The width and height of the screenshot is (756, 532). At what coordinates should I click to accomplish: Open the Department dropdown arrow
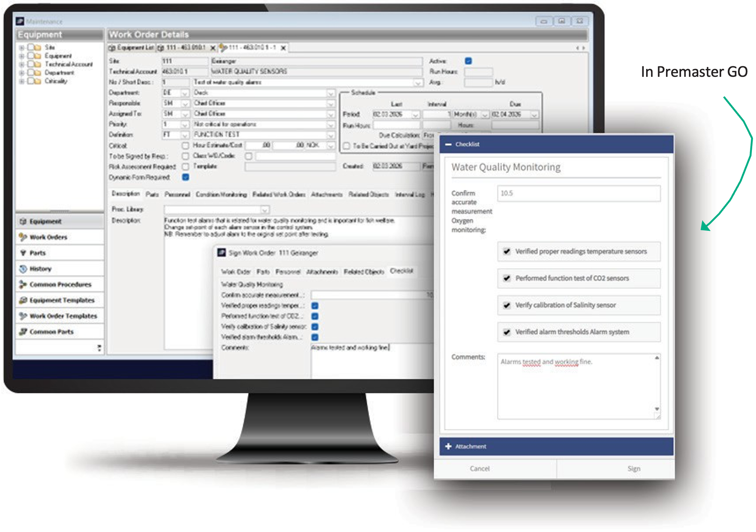point(184,93)
